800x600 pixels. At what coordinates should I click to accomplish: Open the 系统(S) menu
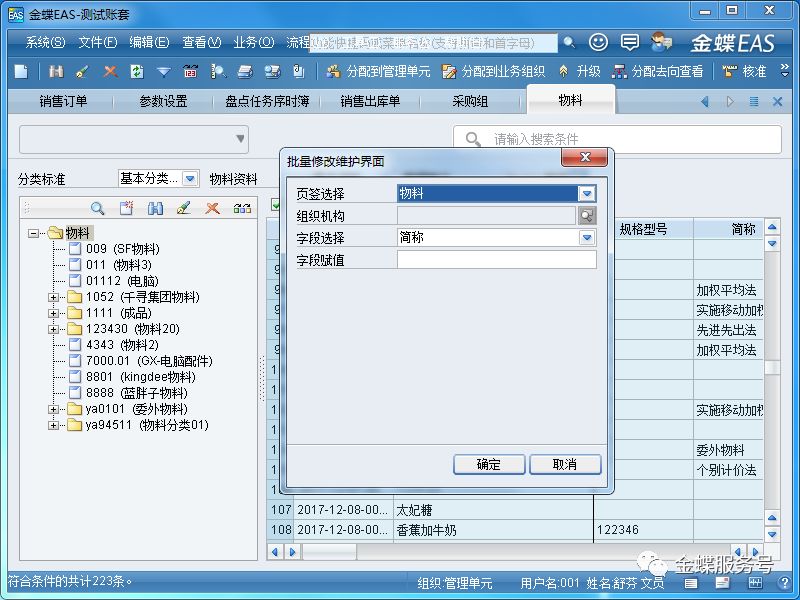[45, 42]
